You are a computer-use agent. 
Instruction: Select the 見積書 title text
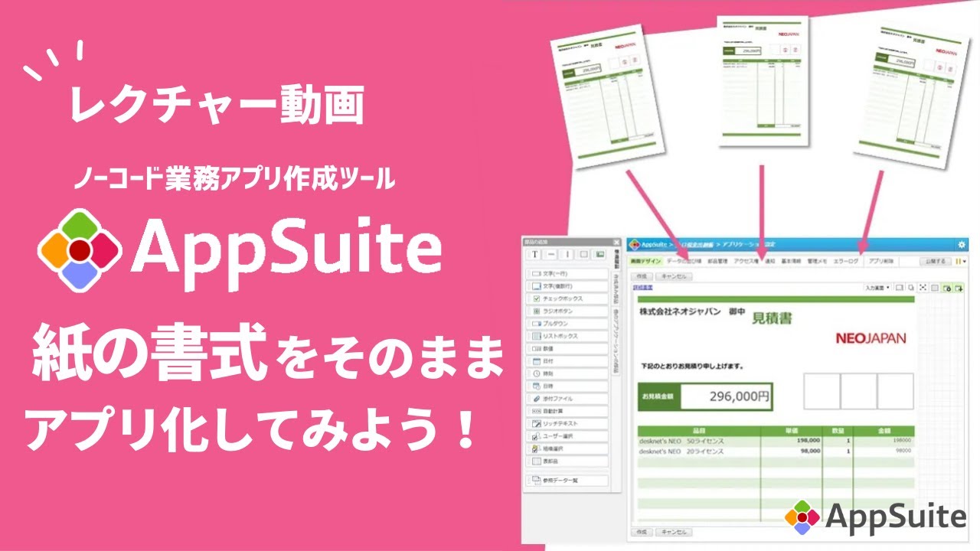(x=772, y=318)
